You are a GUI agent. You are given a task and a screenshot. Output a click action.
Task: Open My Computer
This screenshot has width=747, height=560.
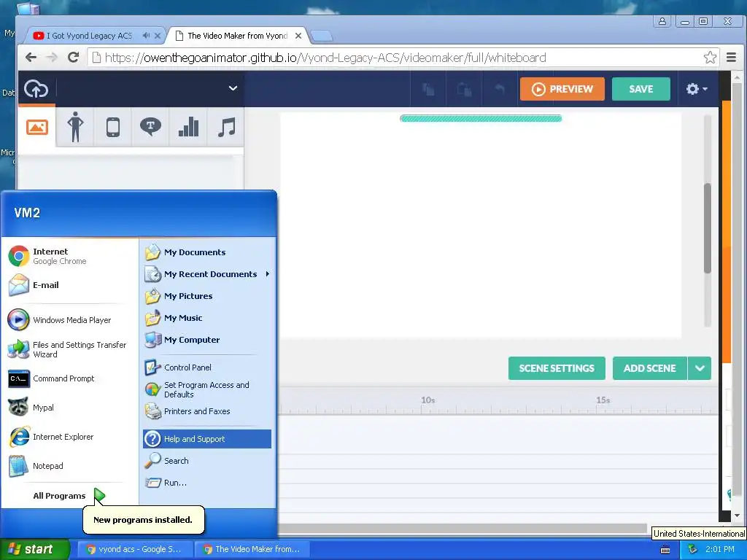206,340
